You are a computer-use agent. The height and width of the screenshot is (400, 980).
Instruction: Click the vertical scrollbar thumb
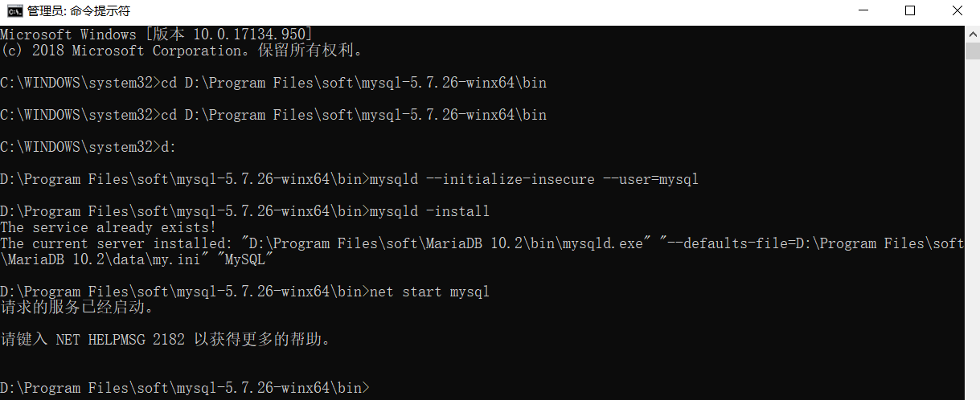pos(972,51)
